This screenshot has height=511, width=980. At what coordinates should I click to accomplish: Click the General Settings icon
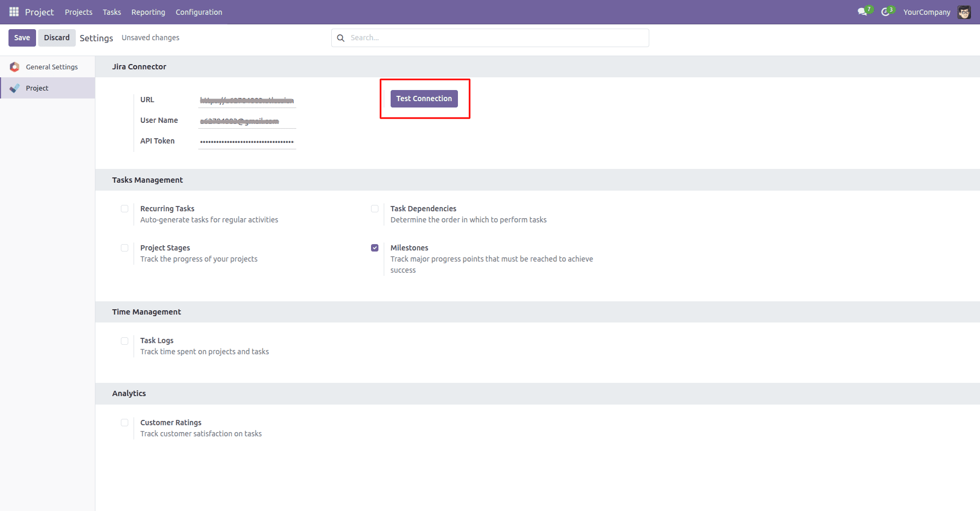click(x=15, y=67)
